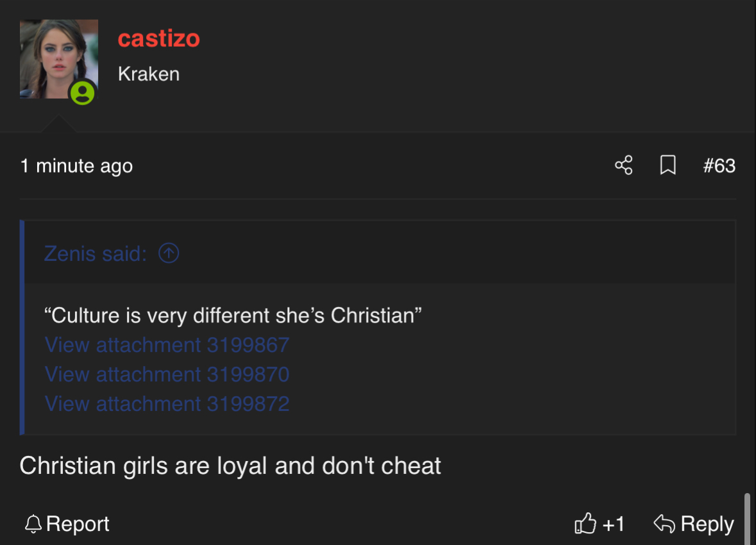The height and width of the screenshot is (545, 756).
Task: Click the Kraken user title
Action: [x=149, y=74]
